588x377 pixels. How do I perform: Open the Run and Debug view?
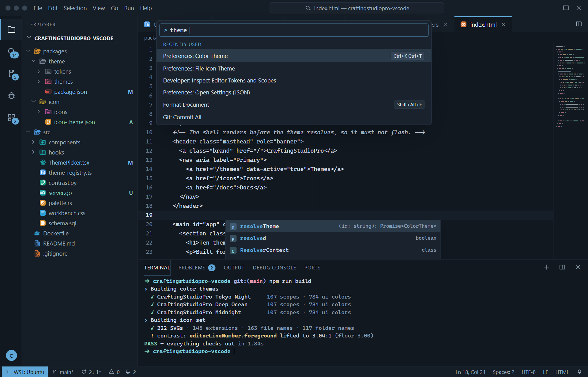pyautogui.click(x=11, y=96)
